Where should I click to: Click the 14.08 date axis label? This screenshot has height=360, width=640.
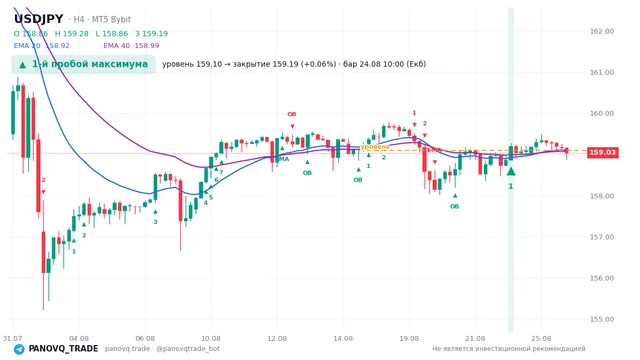[343, 338]
